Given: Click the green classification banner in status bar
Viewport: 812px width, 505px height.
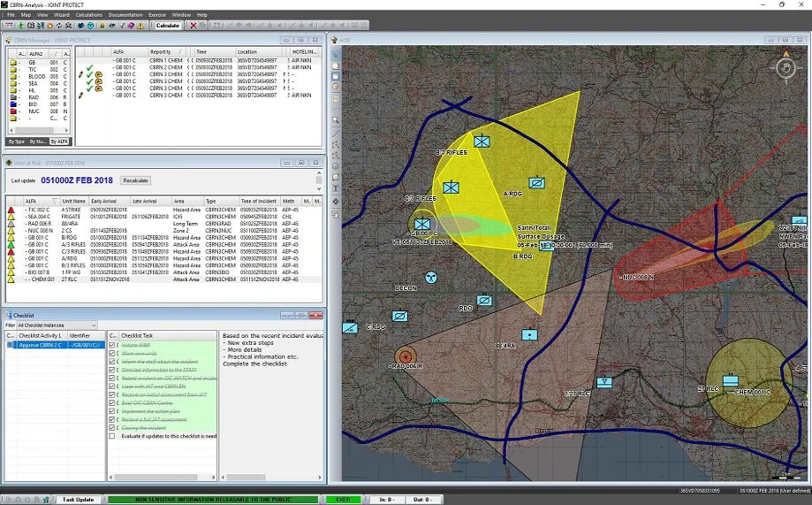Looking at the screenshot, I should coord(213,500).
